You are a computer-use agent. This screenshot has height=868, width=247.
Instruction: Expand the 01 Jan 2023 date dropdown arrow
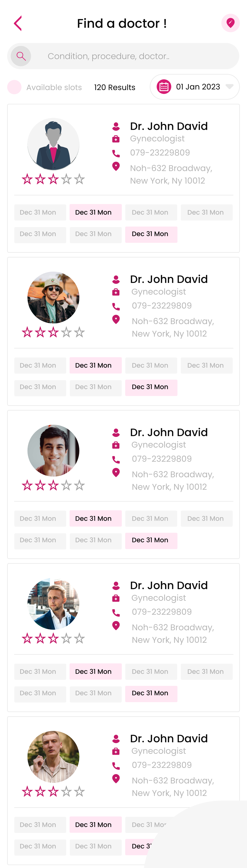point(230,87)
